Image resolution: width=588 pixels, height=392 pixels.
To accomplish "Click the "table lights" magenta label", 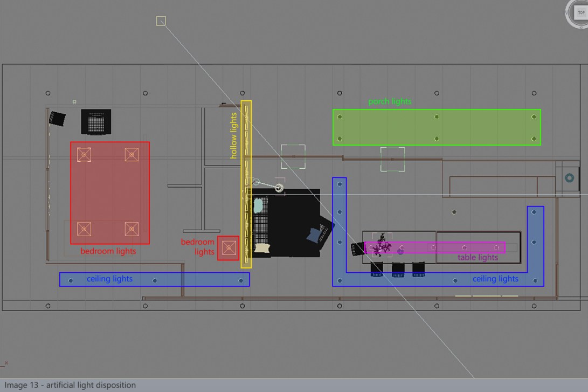I will coord(478,257).
